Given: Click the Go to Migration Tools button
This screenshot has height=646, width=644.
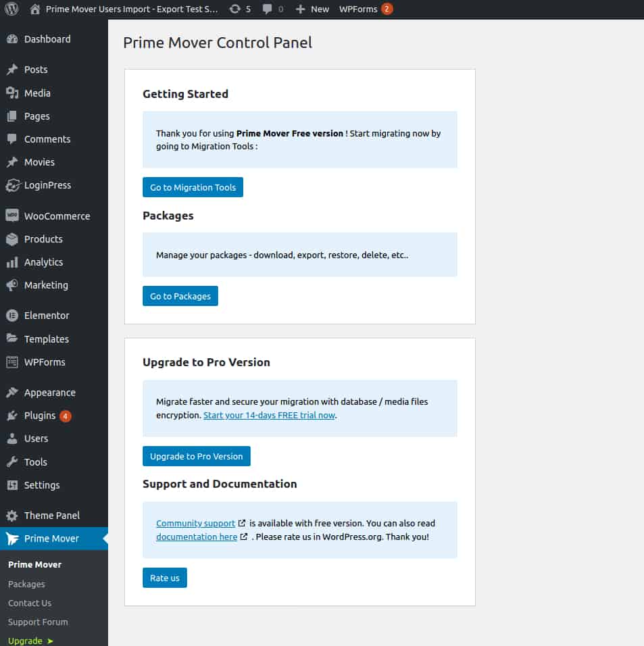Looking at the screenshot, I should [193, 187].
